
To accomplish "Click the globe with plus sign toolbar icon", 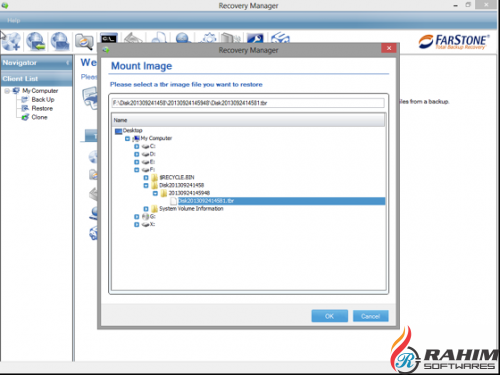I will point(11,42).
